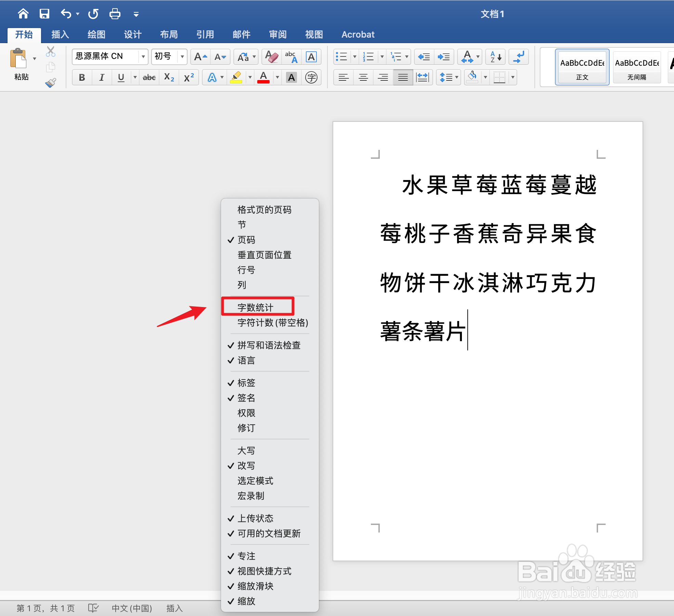
Task: Select 字数统计 from the context menu
Action: click(x=255, y=307)
